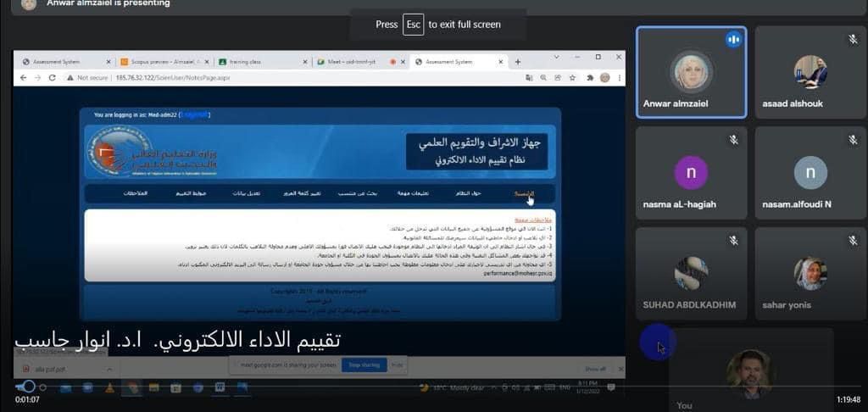This screenshot has height=412, width=868.
Task: Switch to the Scopus preview tab
Action: [164, 62]
